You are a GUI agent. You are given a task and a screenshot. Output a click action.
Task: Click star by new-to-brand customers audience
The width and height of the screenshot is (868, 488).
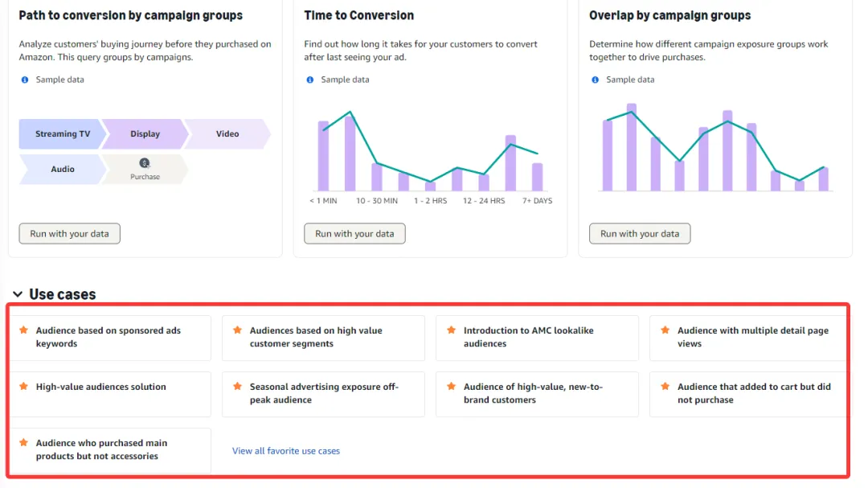tap(452, 387)
